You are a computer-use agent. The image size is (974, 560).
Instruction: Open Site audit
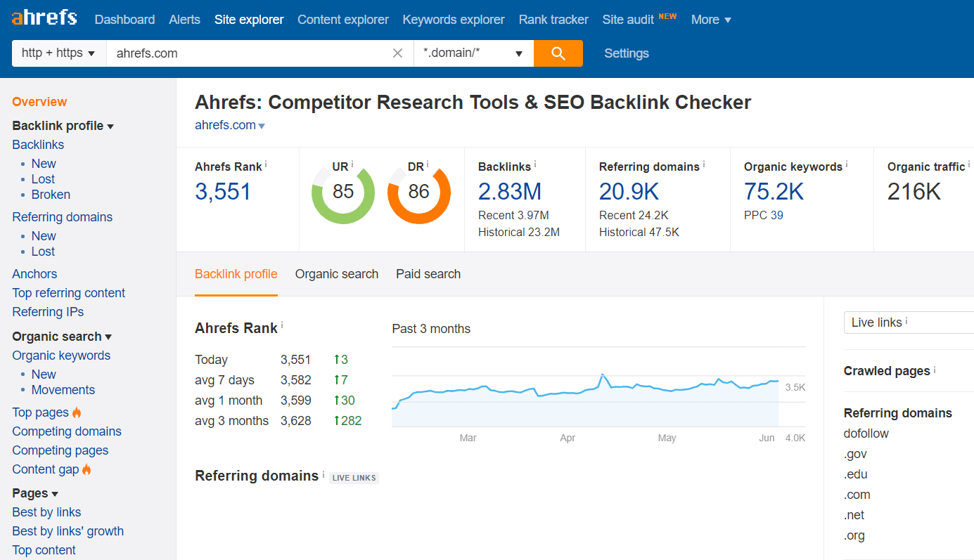[628, 20]
